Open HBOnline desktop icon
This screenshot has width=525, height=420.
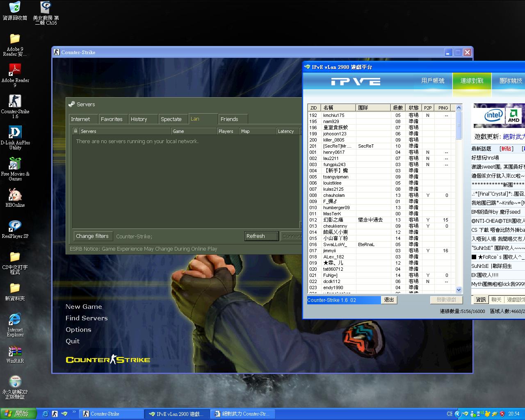(15, 195)
